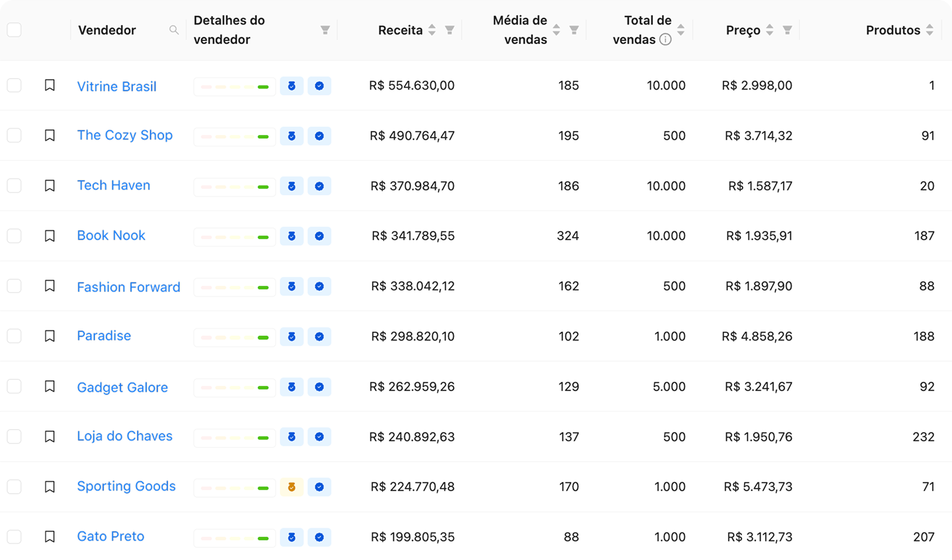
Task: Sort table by Produtos column
Action: (x=929, y=30)
